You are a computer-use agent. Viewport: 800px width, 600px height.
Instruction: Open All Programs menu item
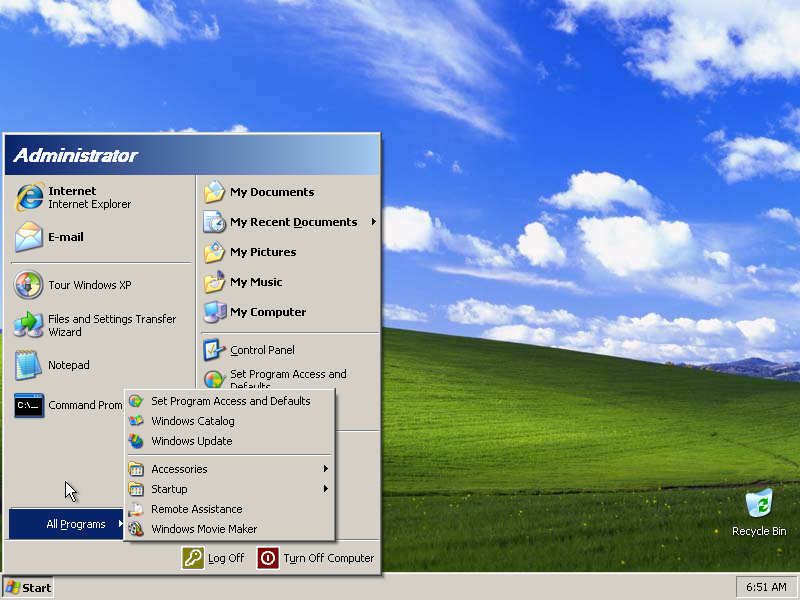coord(66,524)
